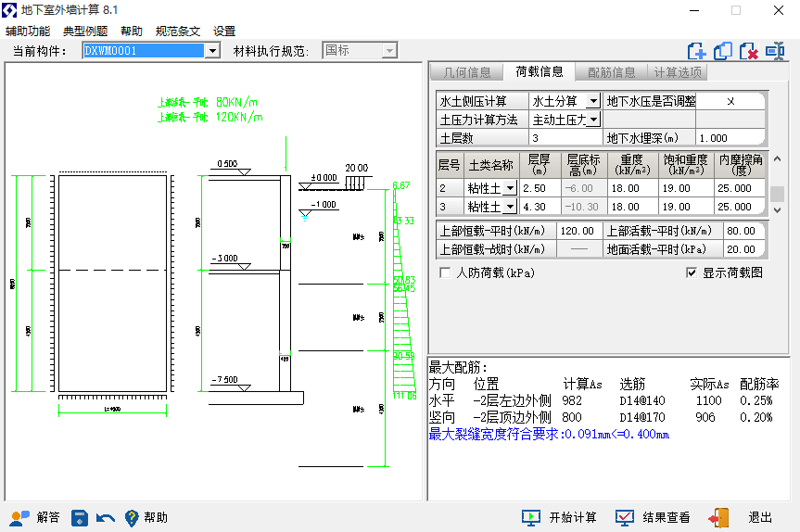Image resolution: width=800 pixels, height=532 pixels.
Task: Click the add new component icon
Action: point(696,51)
